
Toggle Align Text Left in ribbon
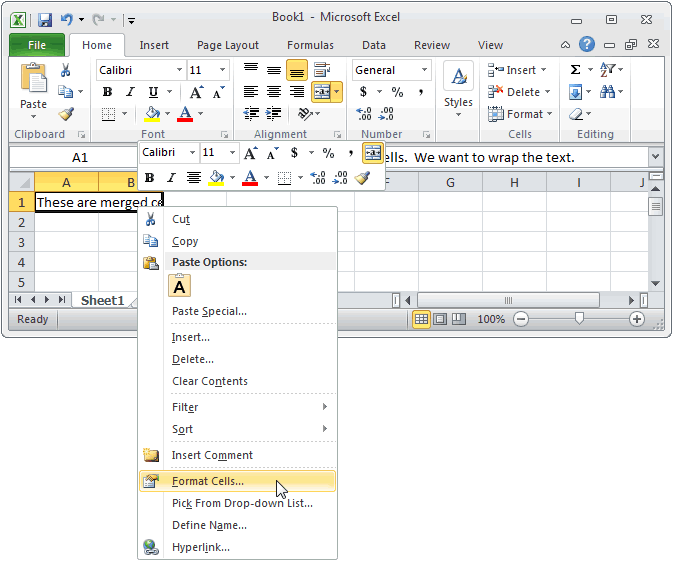coord(251,92)
